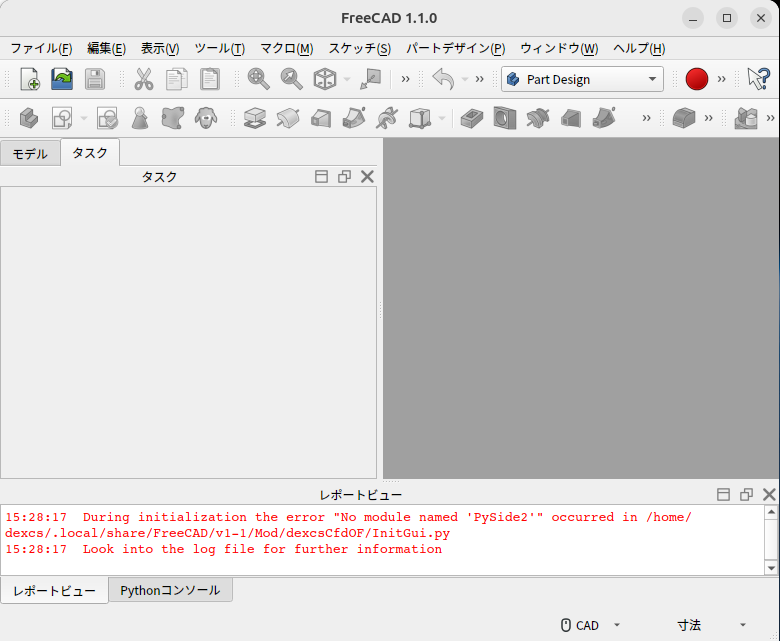
Task: Switch to the モデル tab
Action: pyautogui.click(x=30, y=153)
